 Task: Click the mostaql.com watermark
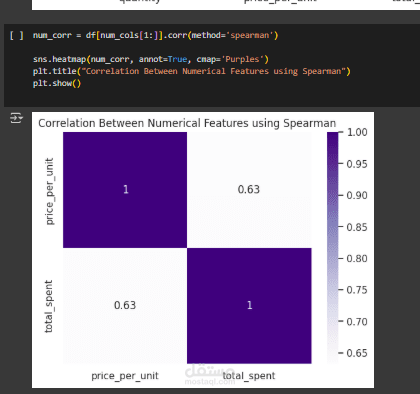click(210, 375)
